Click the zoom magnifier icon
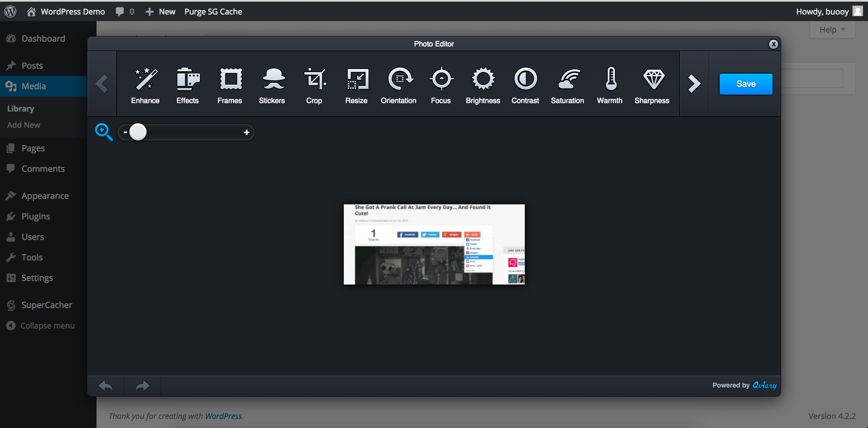This screenshot has width=868, height=428. (104, 132)
